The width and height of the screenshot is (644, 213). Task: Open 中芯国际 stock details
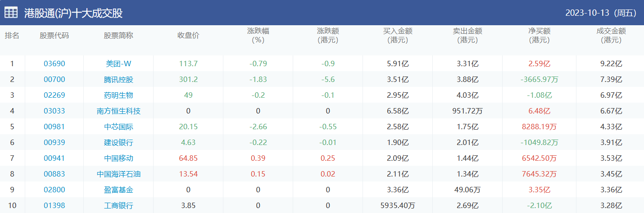click(118, 127)
